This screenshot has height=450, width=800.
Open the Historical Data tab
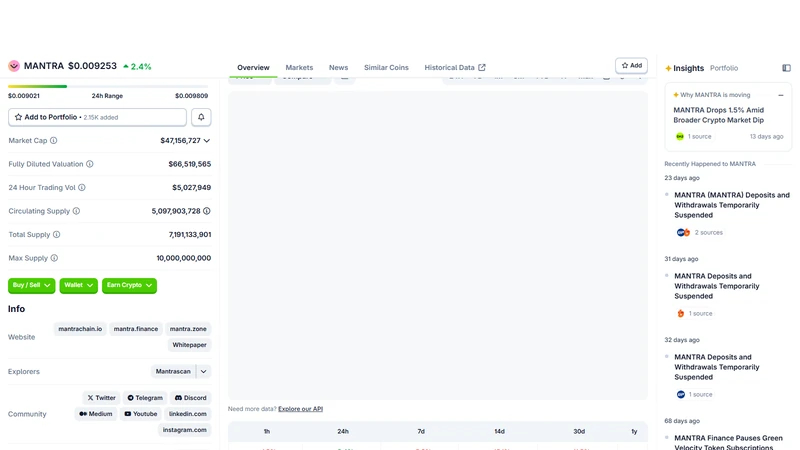pos(455,67)
